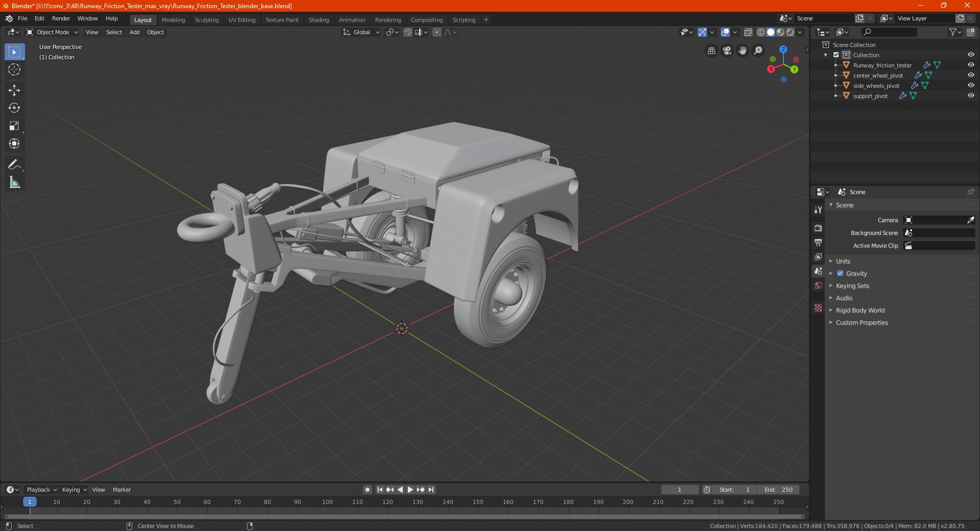The width and height of the screenshot is (980, 531).
Task: Activate the Move tool
Action: pyautogui.click(x=14, y=90)
